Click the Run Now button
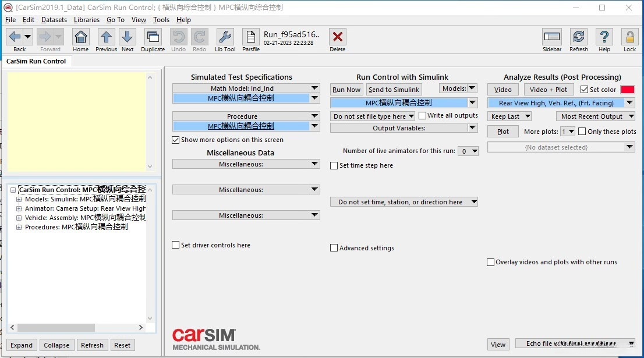This screenshot has height=358, width=644. point(346,90)
